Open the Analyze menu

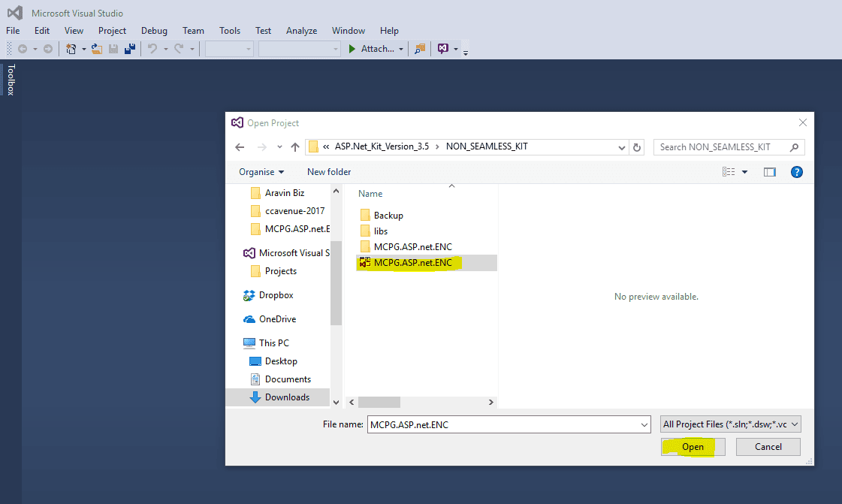(302, 31)
